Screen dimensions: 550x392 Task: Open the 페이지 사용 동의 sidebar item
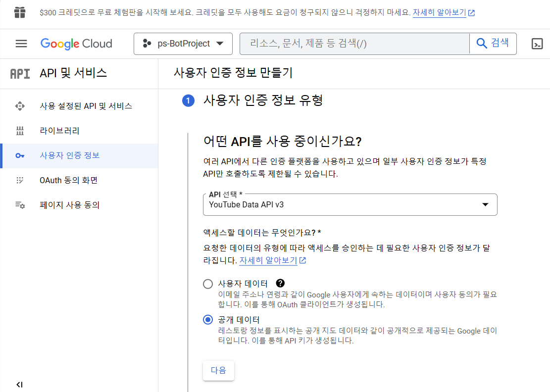79,205
